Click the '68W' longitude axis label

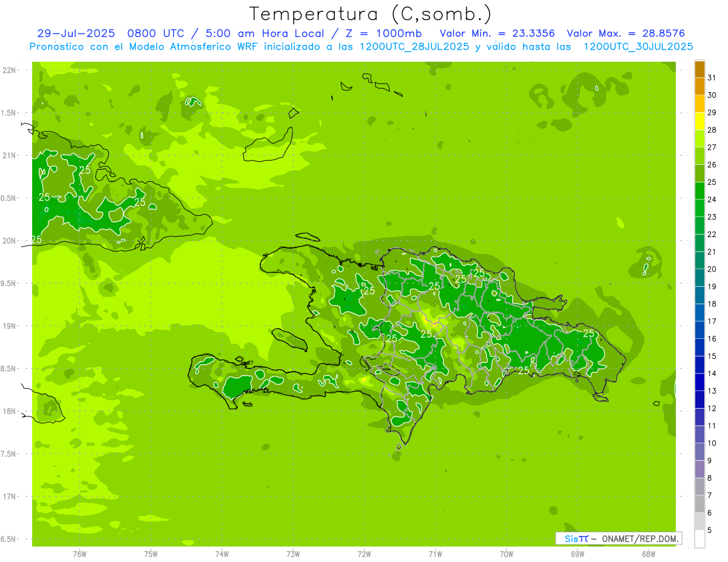click(x=649, y=554)
